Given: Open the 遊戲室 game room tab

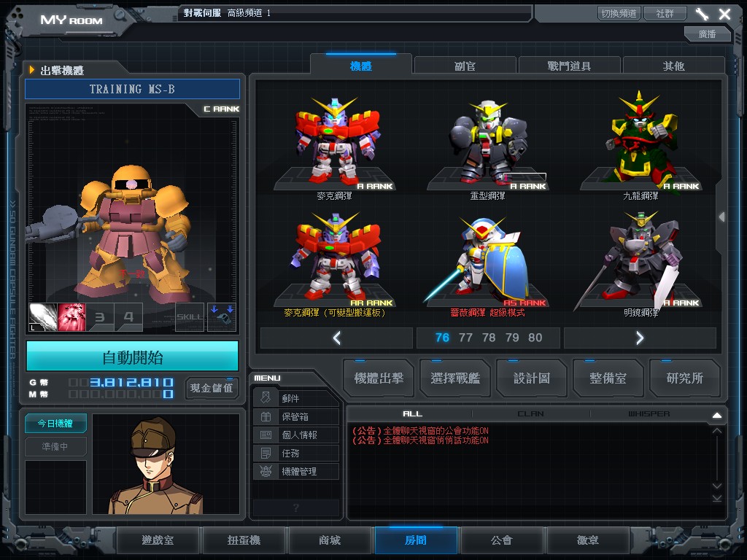Looking at the screenshot, I should [x=158, y=540].
